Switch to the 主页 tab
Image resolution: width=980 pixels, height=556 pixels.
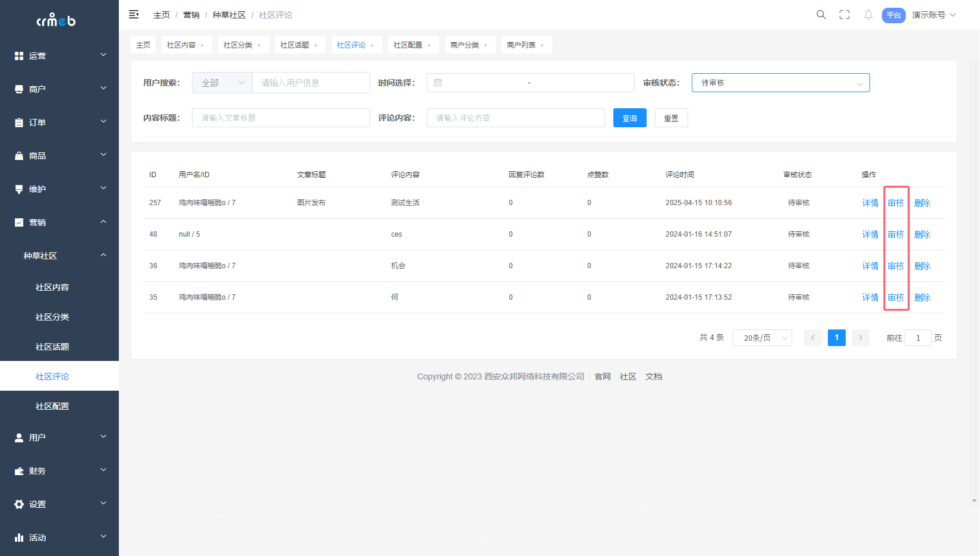[x=143, y=45]
